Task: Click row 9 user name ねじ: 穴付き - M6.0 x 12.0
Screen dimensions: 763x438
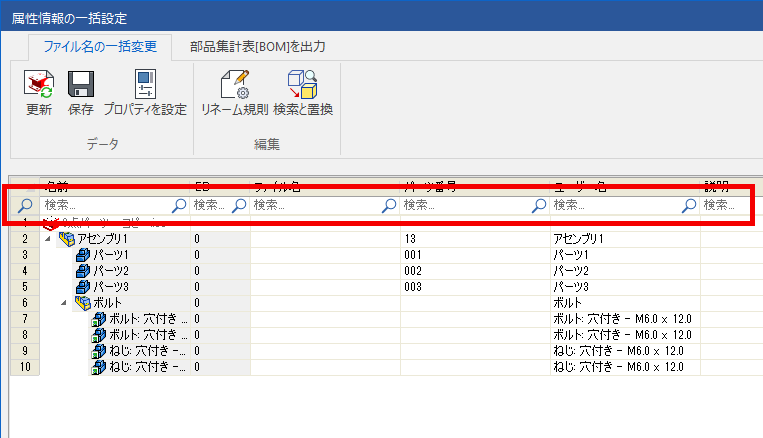Action: pyautogui.click(x=625, y=351)
